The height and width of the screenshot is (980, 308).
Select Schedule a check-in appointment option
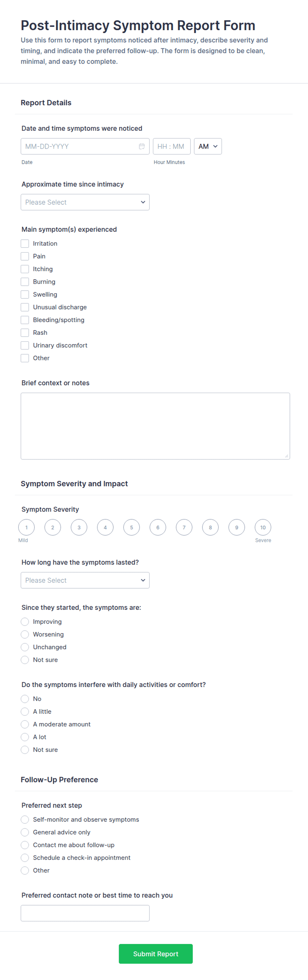click(25, 858)
